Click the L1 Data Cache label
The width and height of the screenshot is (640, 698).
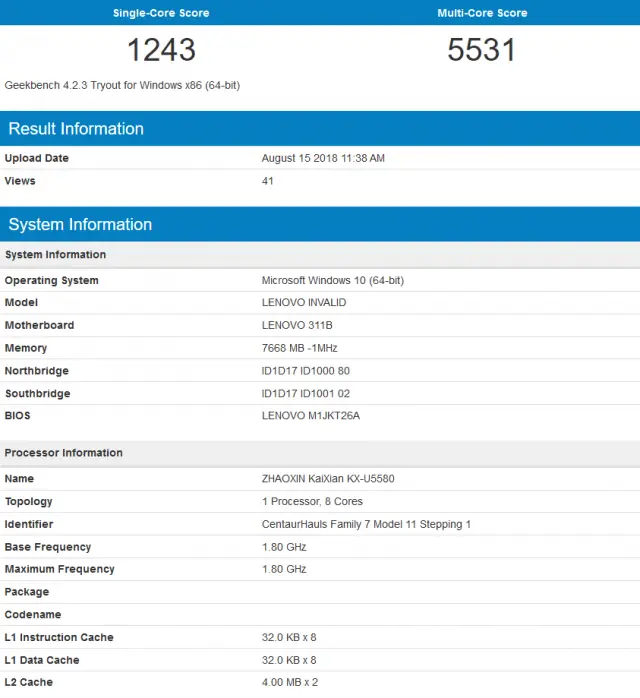click(x=42, y=660)
